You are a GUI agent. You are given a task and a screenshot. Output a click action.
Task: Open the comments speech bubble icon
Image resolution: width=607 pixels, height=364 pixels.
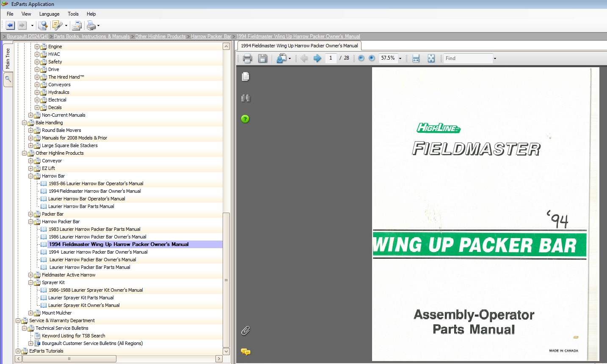246,352
